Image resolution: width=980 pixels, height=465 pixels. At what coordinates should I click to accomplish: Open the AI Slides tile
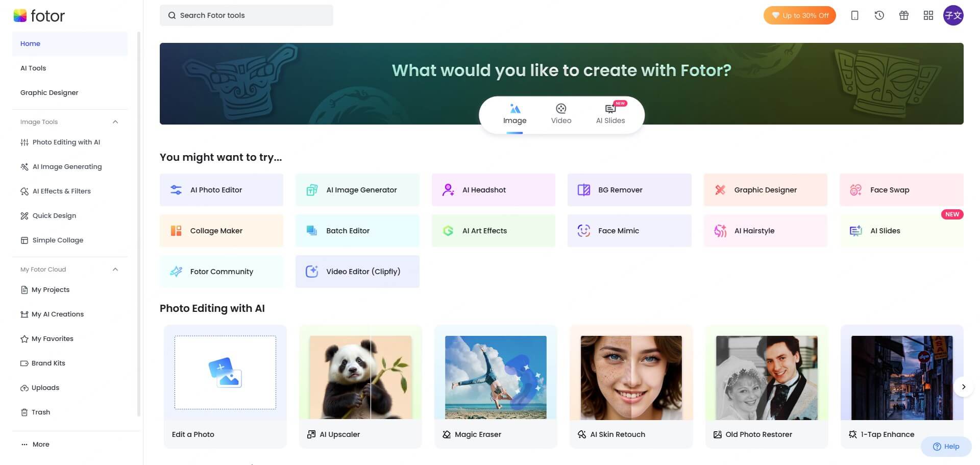point(901,231)
